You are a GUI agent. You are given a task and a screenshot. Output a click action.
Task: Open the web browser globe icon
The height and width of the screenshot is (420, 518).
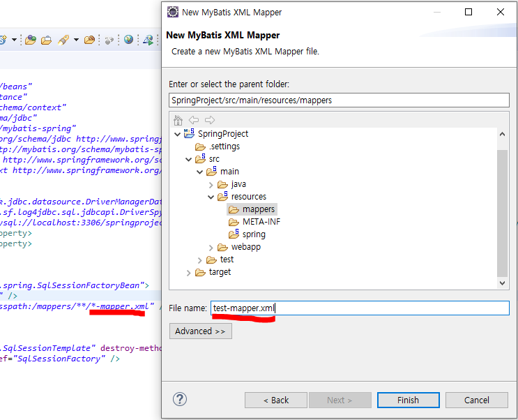click(x=128, y=40)
